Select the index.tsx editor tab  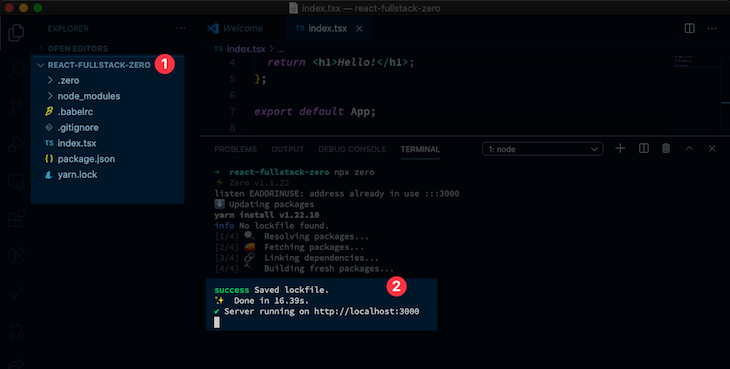coord(327,28)
